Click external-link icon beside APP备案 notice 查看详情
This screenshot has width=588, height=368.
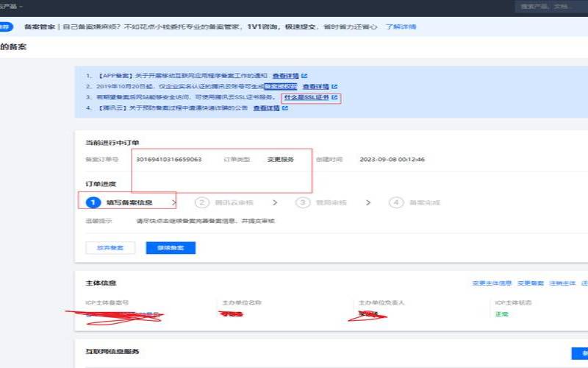tap(304, 76)
